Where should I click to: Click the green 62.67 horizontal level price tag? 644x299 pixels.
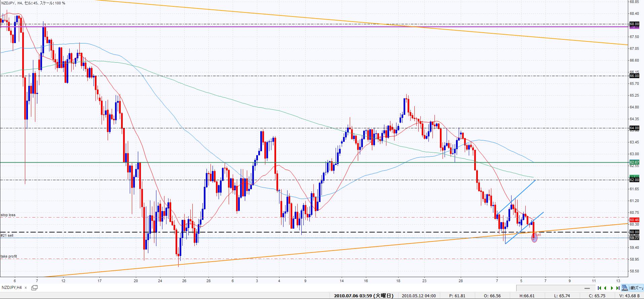[634, 162]
